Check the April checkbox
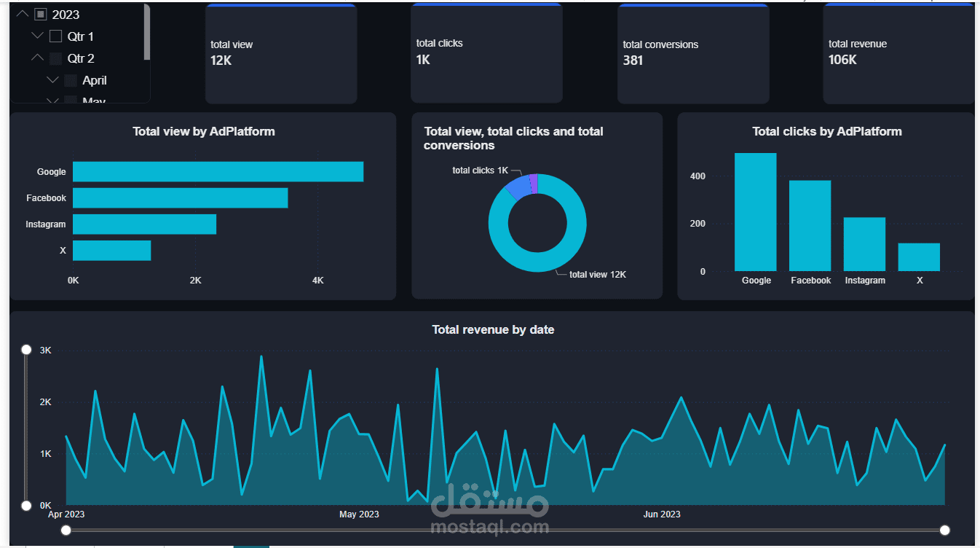Viewport: 980px width, 548px height. 71,80
